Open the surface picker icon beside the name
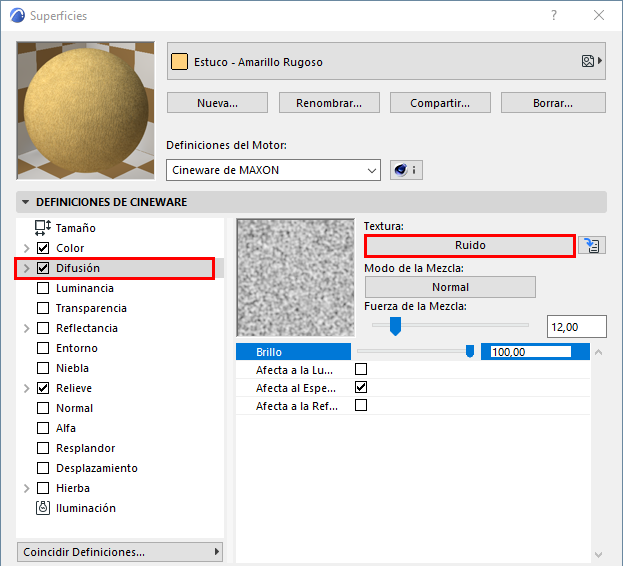 [x=592, y=61]
